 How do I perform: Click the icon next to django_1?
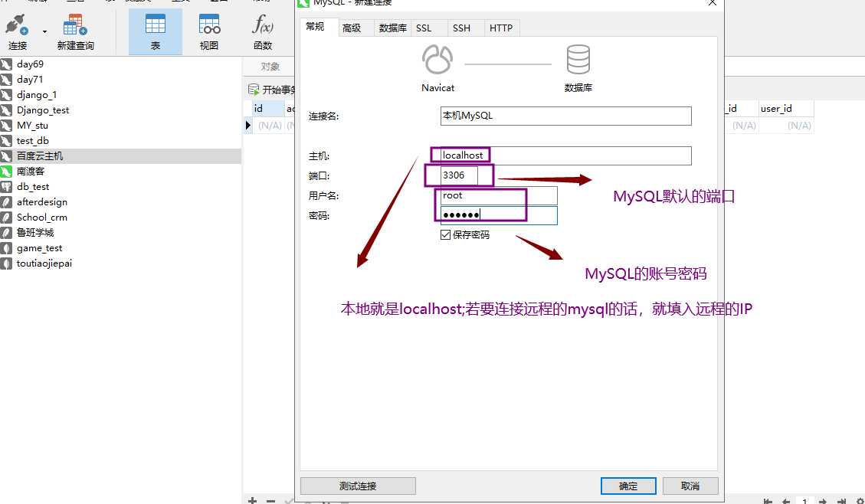pyautogui.click(x=6, y=95)
